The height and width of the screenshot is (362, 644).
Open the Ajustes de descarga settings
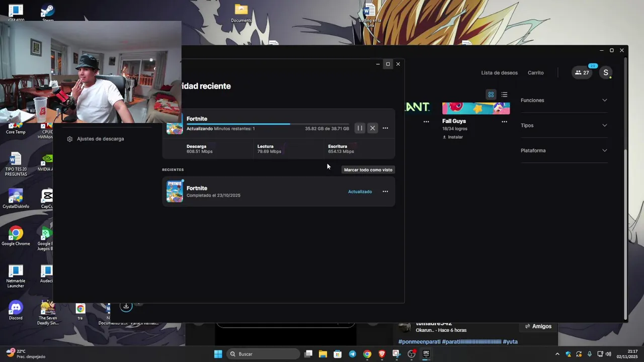tap(96, 139)
